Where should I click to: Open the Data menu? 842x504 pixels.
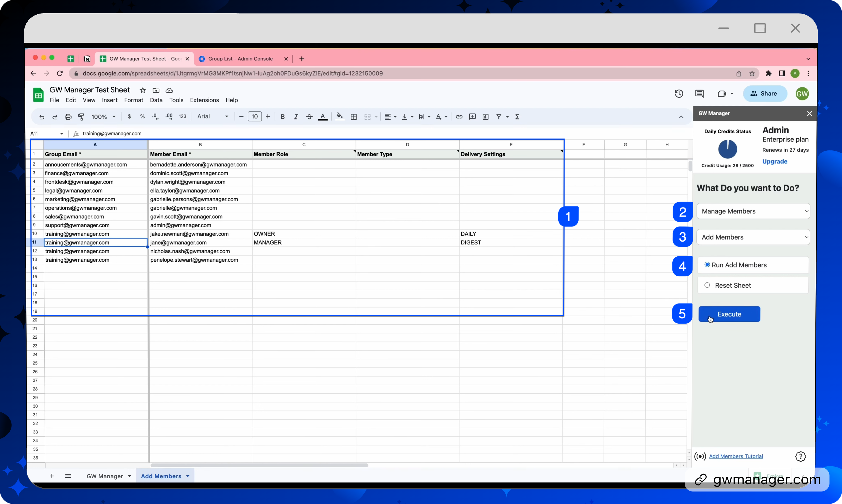(x=156, y=100)
